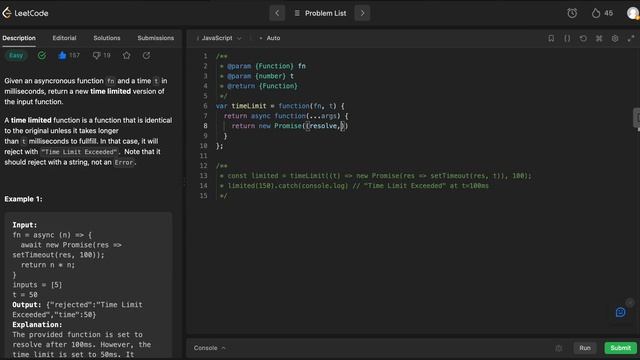
Task: Open the Problem List
Action: 320,13
